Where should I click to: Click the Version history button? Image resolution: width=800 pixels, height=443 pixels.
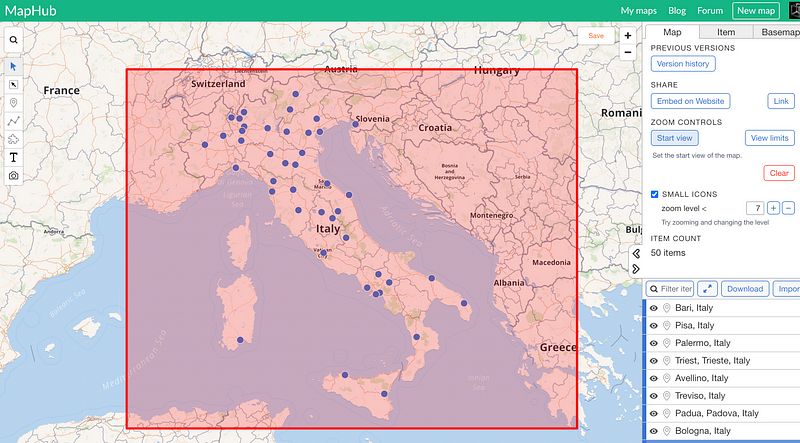[x=683, y=64]
